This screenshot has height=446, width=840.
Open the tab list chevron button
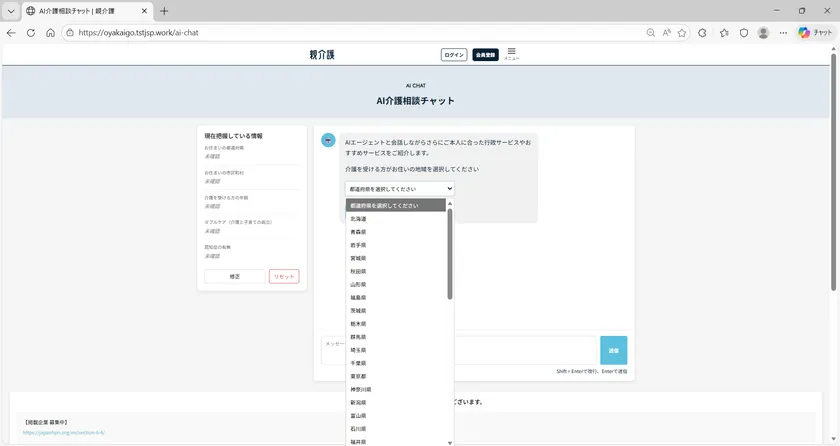pos(10,11)
